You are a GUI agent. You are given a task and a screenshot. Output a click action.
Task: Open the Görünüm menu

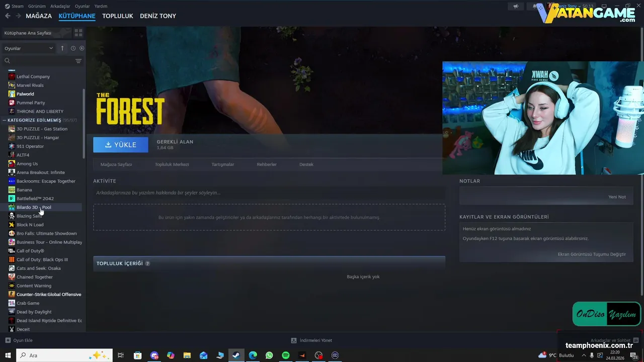[37, 6]
